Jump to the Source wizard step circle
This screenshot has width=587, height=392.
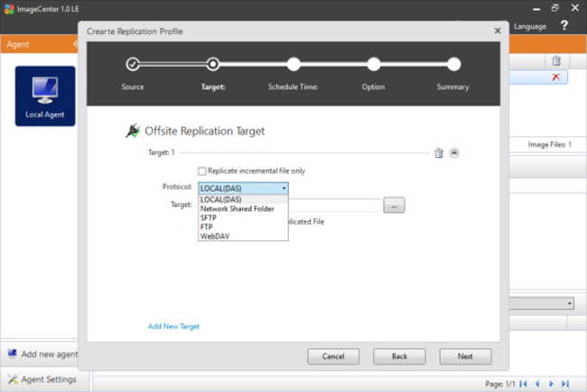pos(133,64)
